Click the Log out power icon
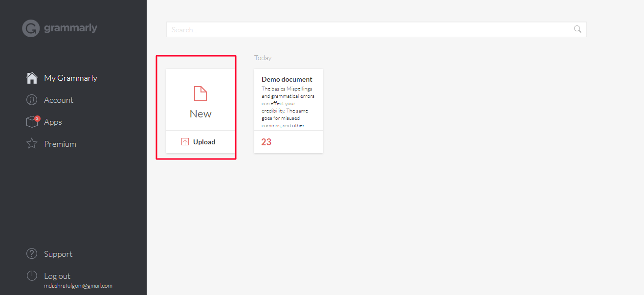The image size is (644, 295). [x=32, y=276]
